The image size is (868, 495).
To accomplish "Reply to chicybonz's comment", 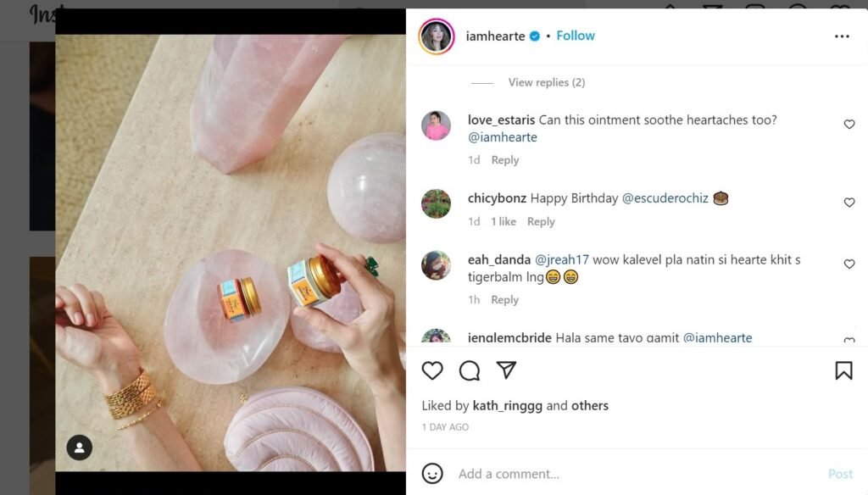I will click(x=541, y=222).
